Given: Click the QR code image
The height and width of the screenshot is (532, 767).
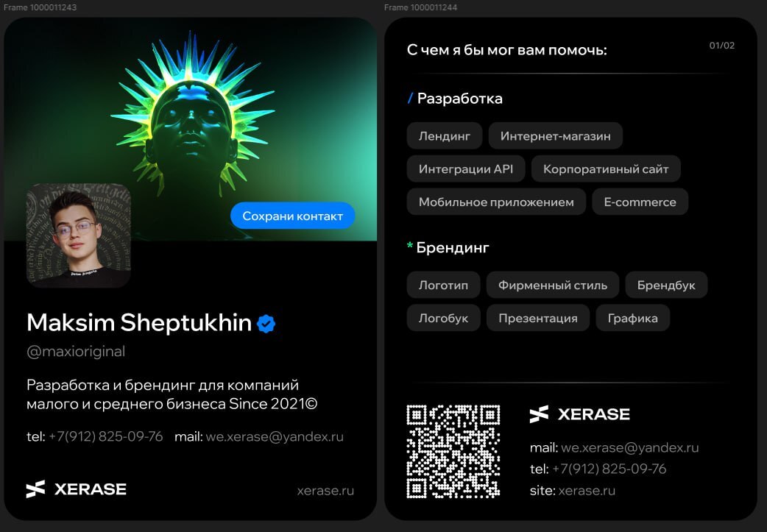Looking at the screenshot, I should click(x=453, y=451).
